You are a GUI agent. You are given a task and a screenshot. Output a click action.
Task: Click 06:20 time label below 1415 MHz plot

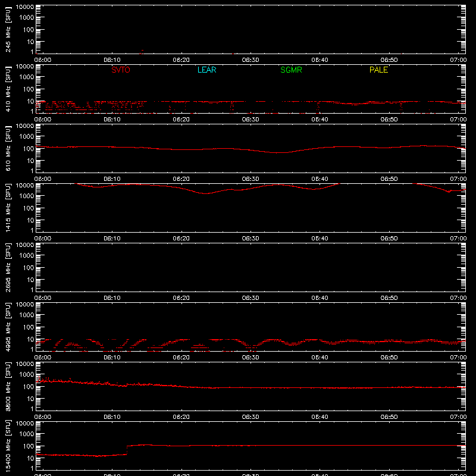click(181, 239)
